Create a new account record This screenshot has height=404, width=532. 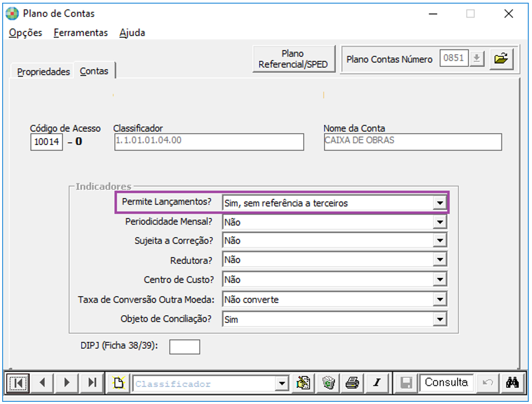pyautogui.click(x=118, y=383)
